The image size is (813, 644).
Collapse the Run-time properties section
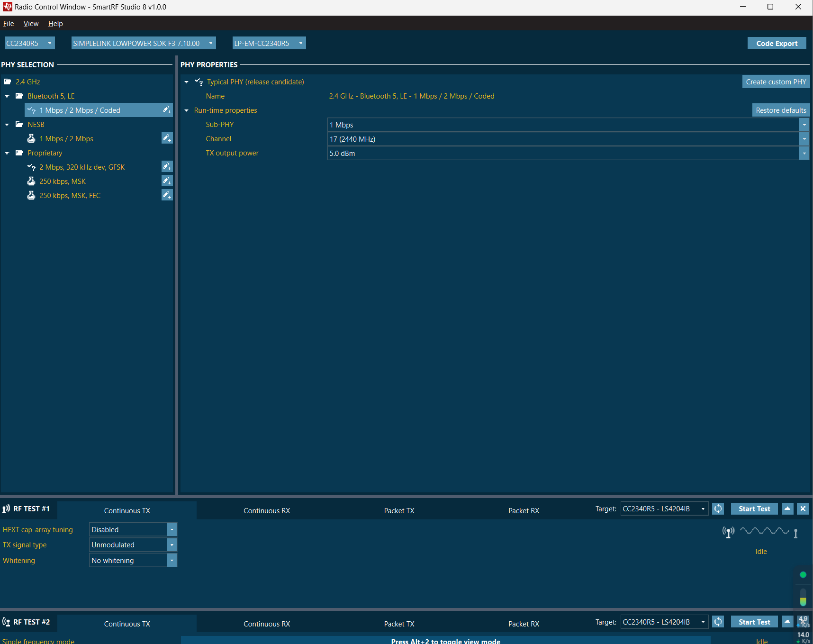(186, 110)
